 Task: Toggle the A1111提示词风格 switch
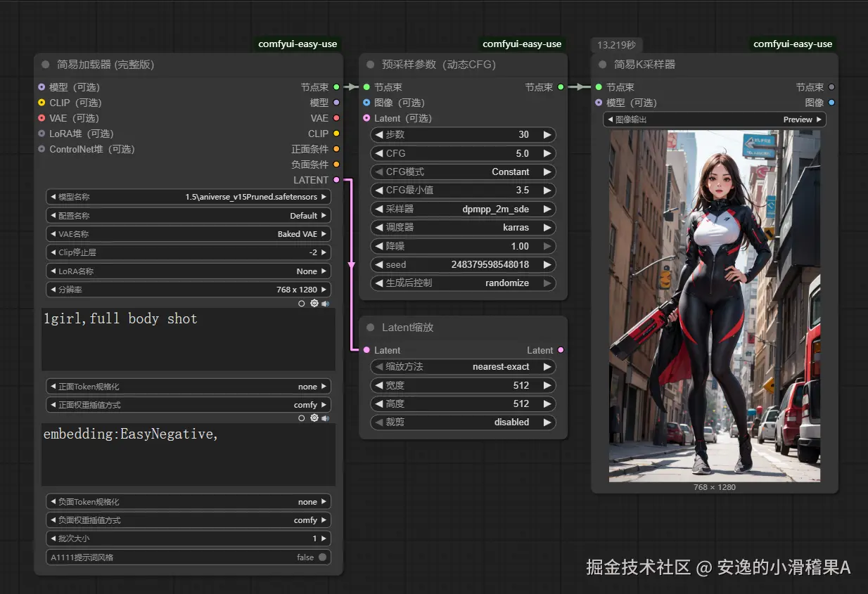pyautogui.click(x=322, y=557)
